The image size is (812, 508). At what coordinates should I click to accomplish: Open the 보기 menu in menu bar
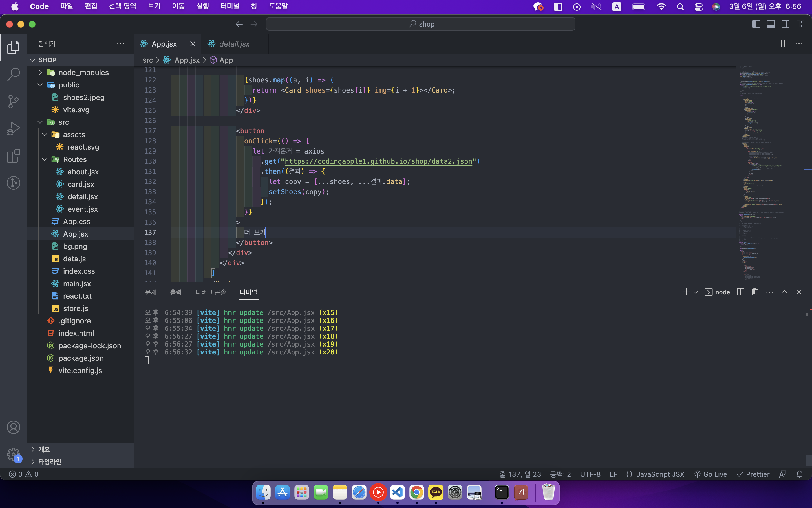154,6
